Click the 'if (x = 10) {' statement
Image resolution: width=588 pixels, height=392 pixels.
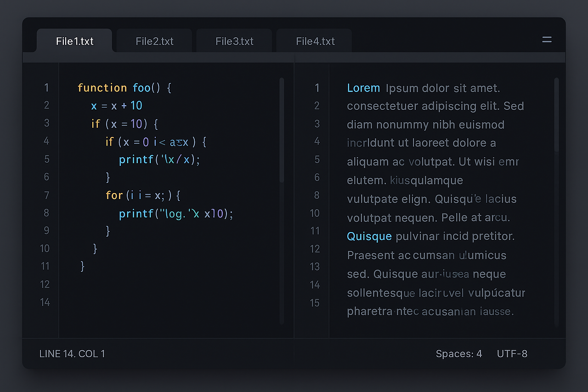(124, 124)
